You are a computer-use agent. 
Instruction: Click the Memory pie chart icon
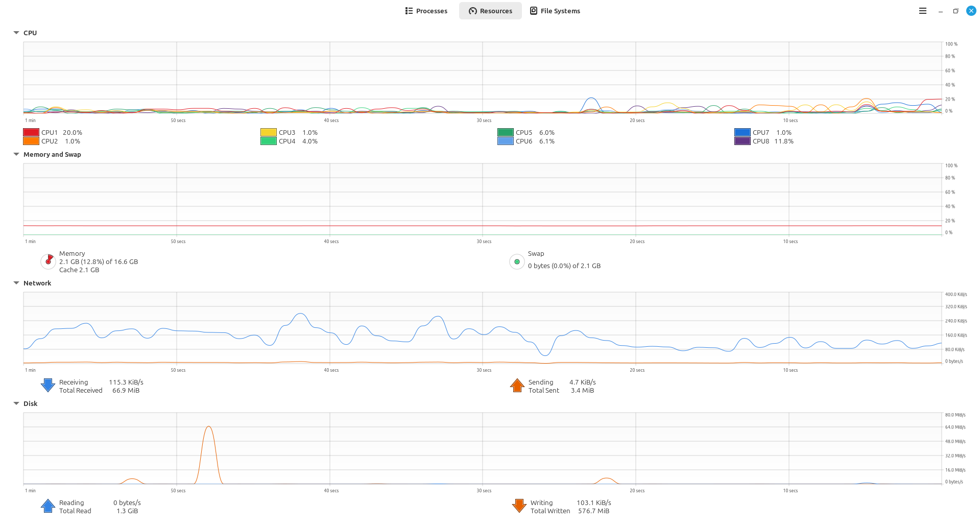[x=48, y=261]
